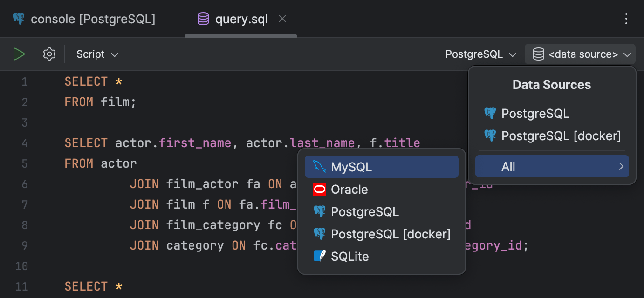Open the Script execution mode dropdown

pyautogui.click(x=97, y=54)
